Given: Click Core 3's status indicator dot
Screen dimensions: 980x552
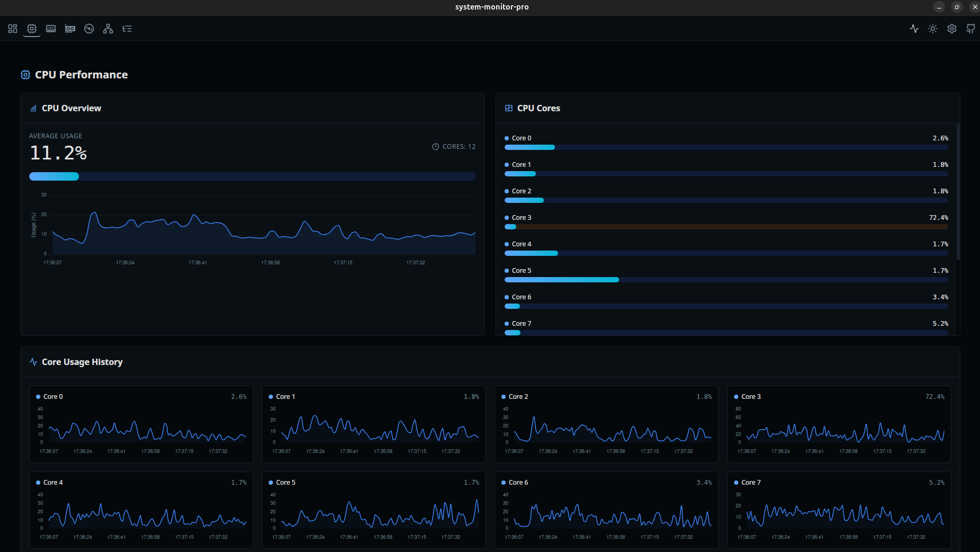Looking at the screenshot, I should coord(507,217).
